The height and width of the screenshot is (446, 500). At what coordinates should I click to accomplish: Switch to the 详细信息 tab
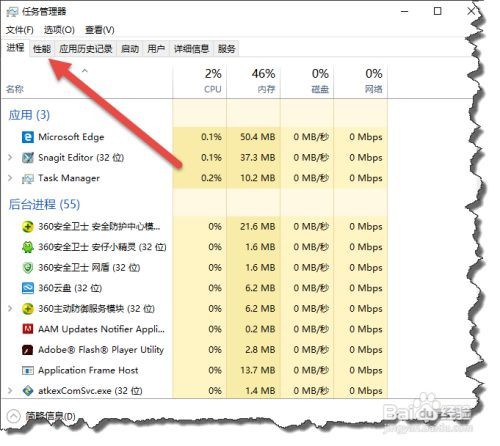pos(191,49)
